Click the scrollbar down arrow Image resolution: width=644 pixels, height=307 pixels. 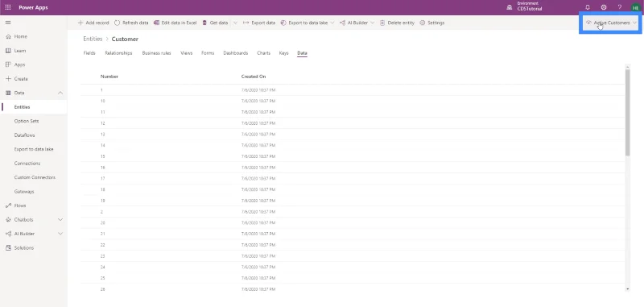627,289
